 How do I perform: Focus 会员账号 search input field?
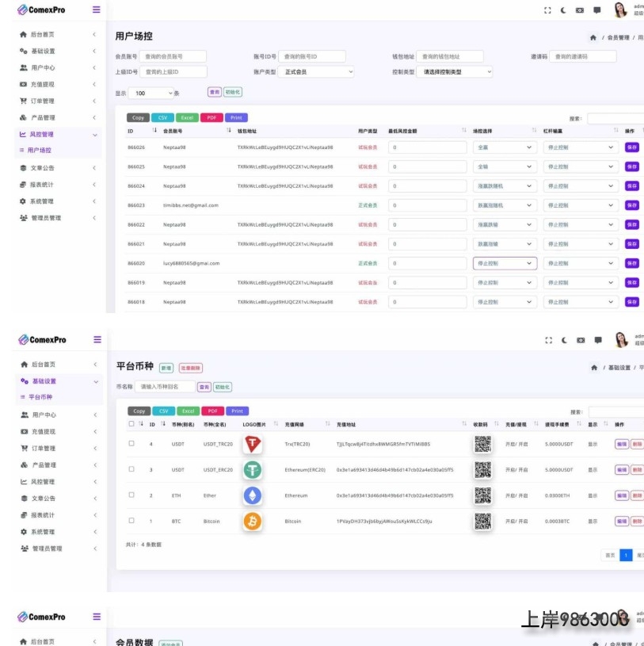pos(173,56)
